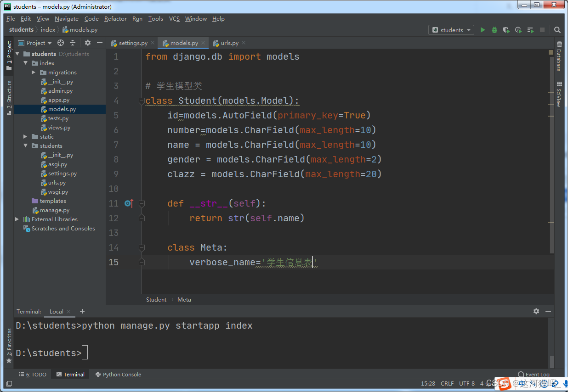
Task: Click the run concurrency icon beside profiler
Action: (x=530, y=30)
